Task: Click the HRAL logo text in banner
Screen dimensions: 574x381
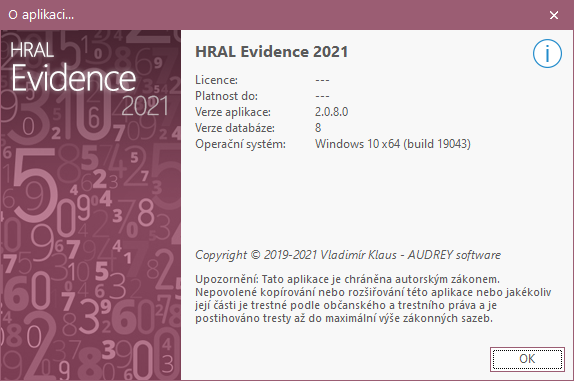Action: pyautogui.click(x=32, y=50)
